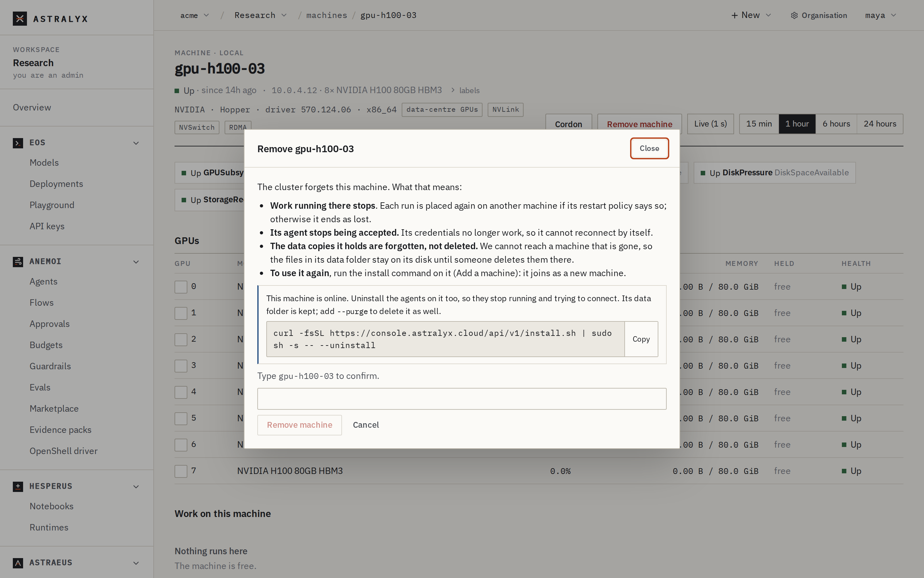
Task: Open Evals in the sidebar
Action: pyautogui.click(x=40, y=387)
